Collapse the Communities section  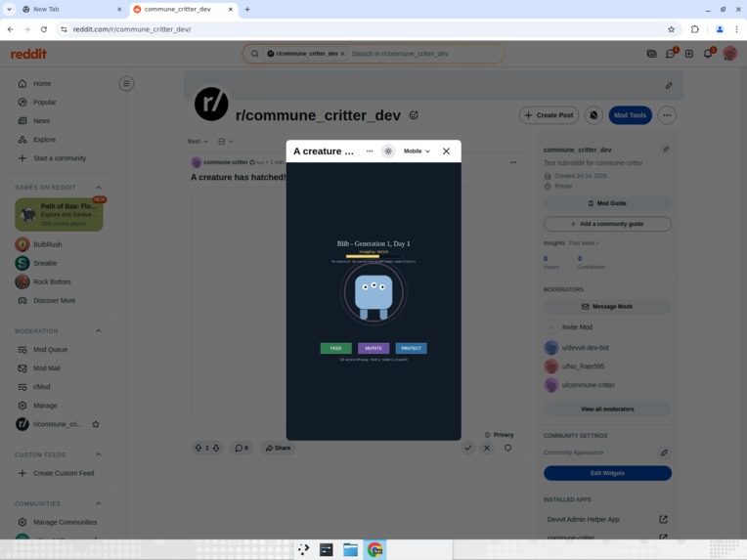click(x=98, y=504)
